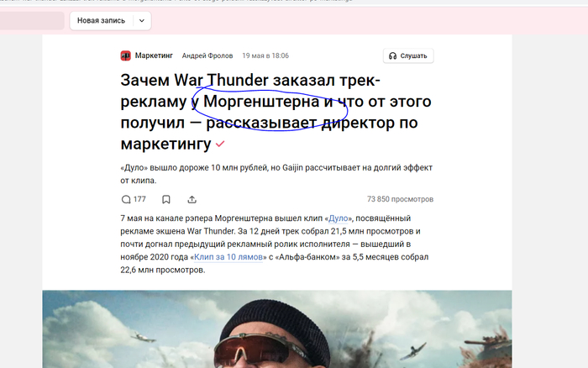The height and width of the screenshot is (368, 588).
Task: Click the Маркетинг section logo icon
Action: pos(126,56)
